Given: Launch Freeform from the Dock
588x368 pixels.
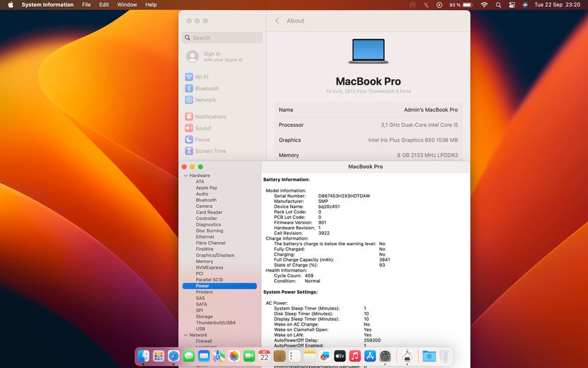Looking at the screenshot, I should coord(325,356).
